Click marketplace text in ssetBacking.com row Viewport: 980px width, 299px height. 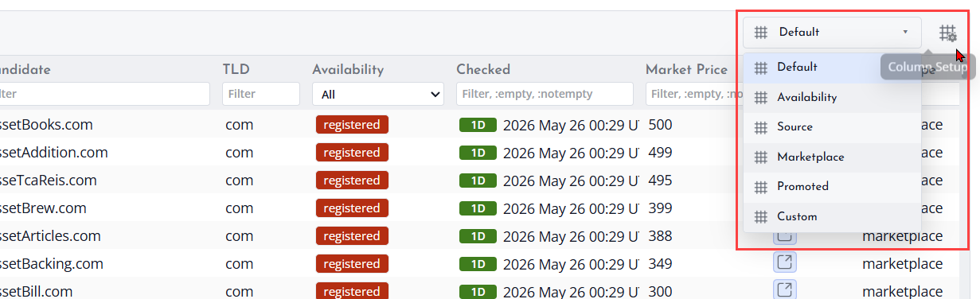903,264
